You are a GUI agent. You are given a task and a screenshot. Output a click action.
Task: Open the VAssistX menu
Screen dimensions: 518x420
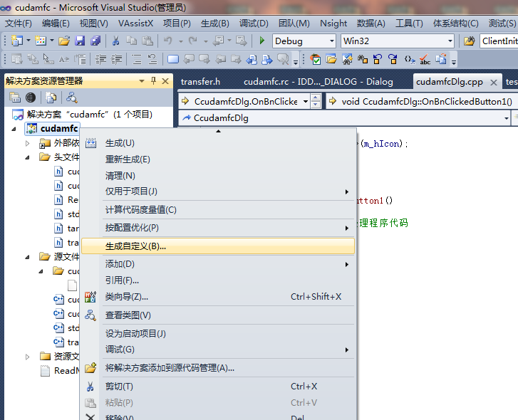(135, 23)
